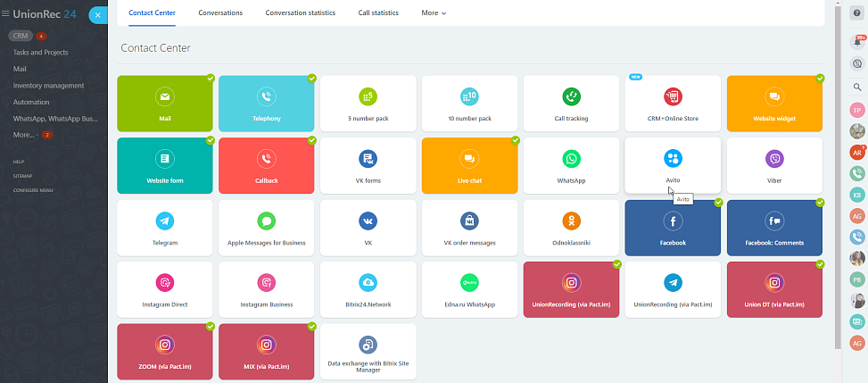Image resolution: width=868 pixels, height=383 pixels.
Task: Open the MIX (via Pact.im) tile
Action: point(266,352)
